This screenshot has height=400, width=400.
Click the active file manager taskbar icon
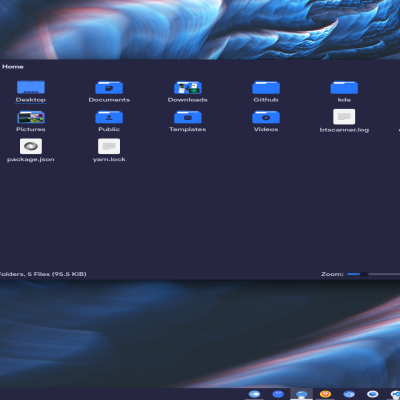301,394
